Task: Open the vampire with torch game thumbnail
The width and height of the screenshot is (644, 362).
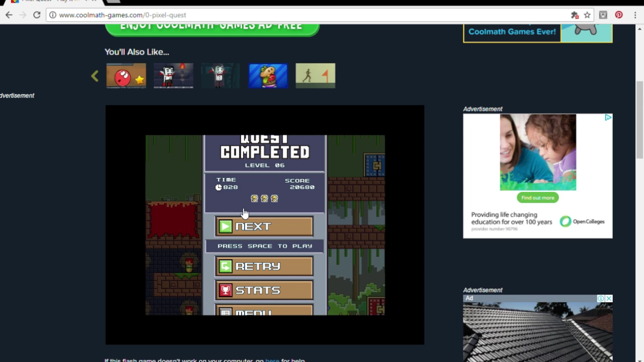Action: pyautogui.click(x=174, y=76)
